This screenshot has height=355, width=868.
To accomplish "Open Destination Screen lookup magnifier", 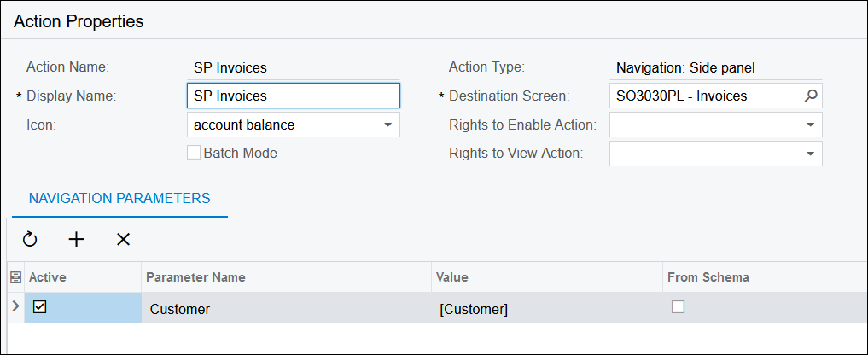I will coord(811,96).
